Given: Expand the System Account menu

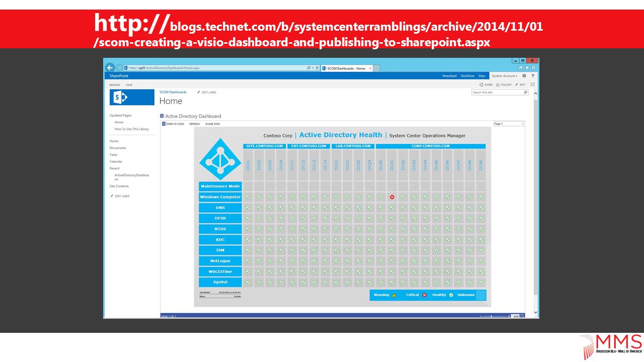Looking at the screenshot, I should click(505, 76).
